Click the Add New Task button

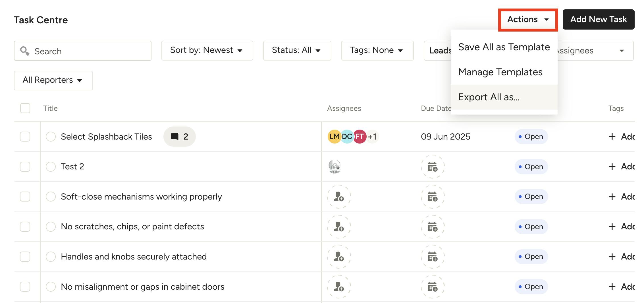(x=598, y=19)
